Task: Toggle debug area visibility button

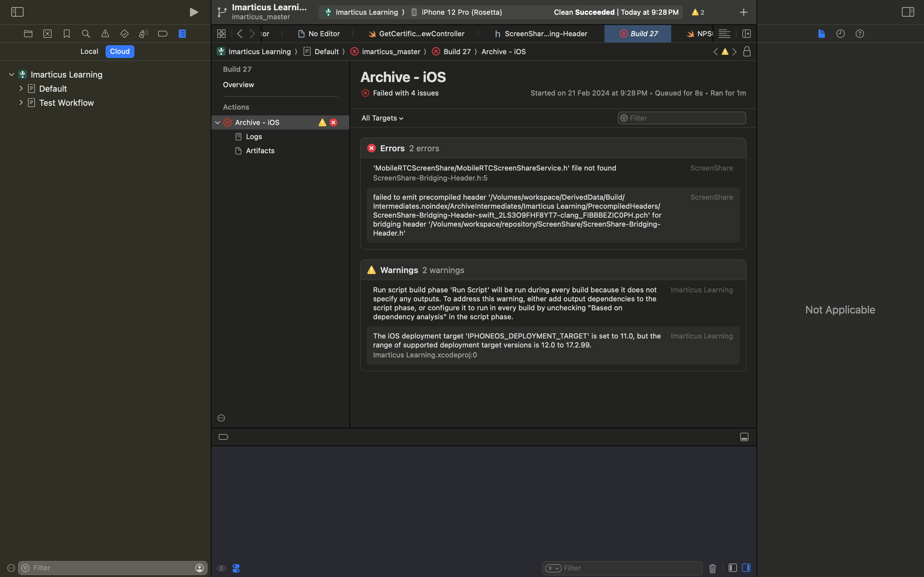Action: click(x=744, y=437)
